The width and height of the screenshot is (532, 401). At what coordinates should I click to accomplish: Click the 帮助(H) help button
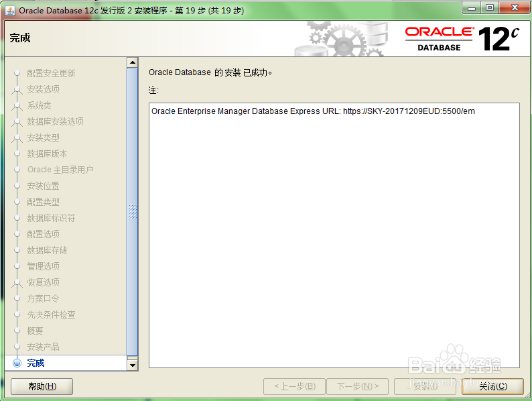click(x=42, y=386)
